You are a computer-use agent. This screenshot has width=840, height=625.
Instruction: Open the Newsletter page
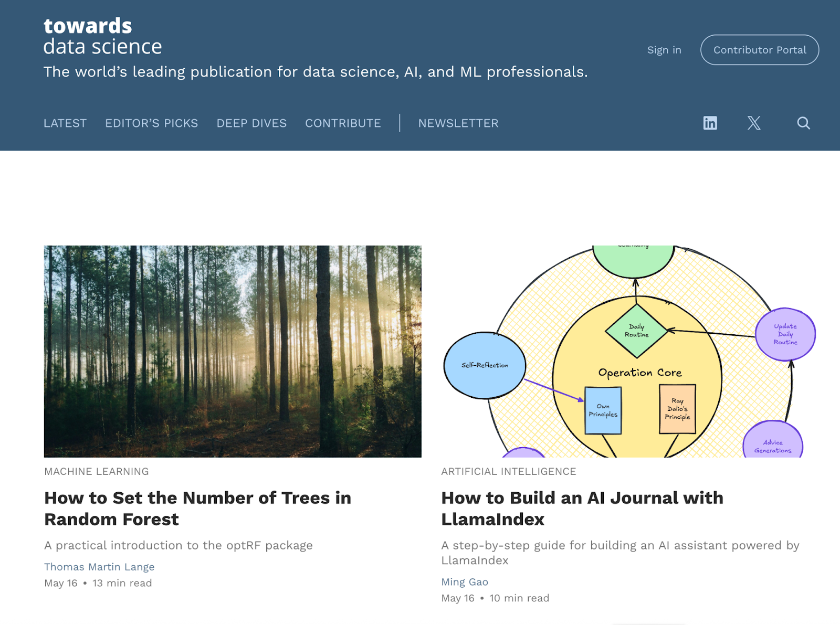458,123
